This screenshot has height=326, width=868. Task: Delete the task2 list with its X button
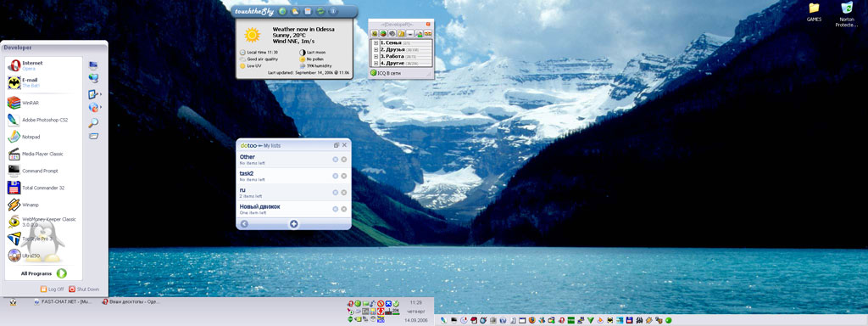tap(344, 176)
